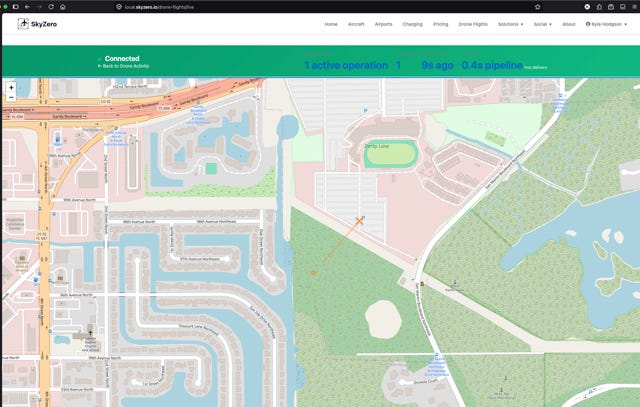Click the SkyZero airplane logo icon
640x407 pixels.
(x=23, y=24)
